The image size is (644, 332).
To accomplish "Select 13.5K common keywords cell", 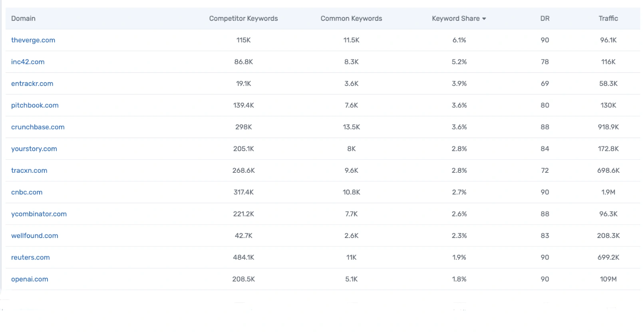I will click(x=351, y=127).
